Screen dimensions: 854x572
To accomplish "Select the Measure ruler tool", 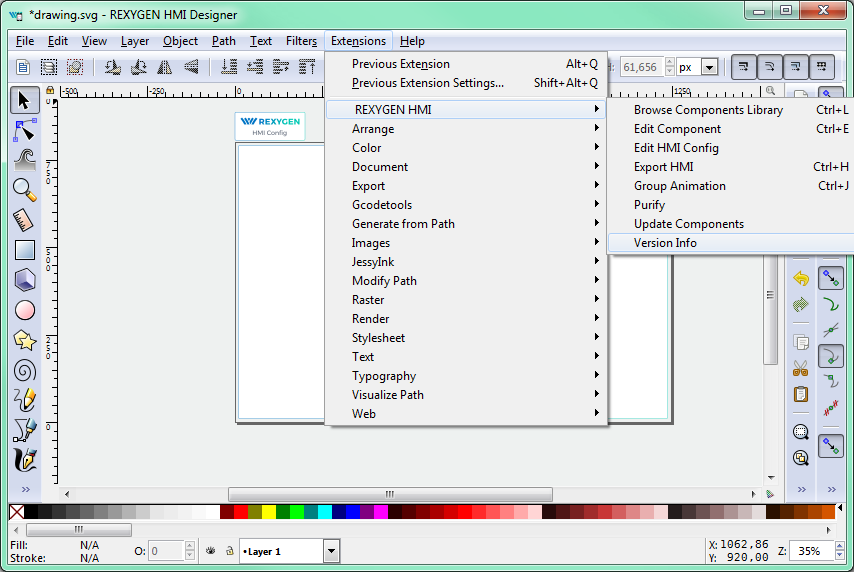I will [x=25, y=221].
